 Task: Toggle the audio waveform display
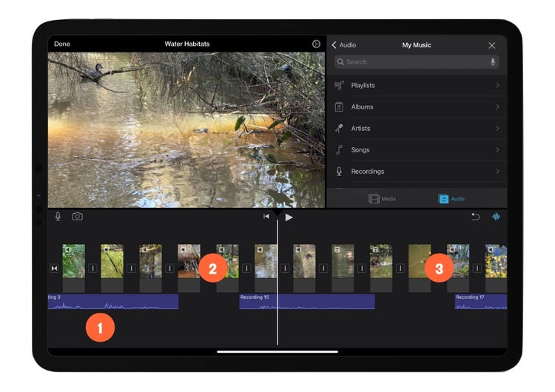[497, 217]
